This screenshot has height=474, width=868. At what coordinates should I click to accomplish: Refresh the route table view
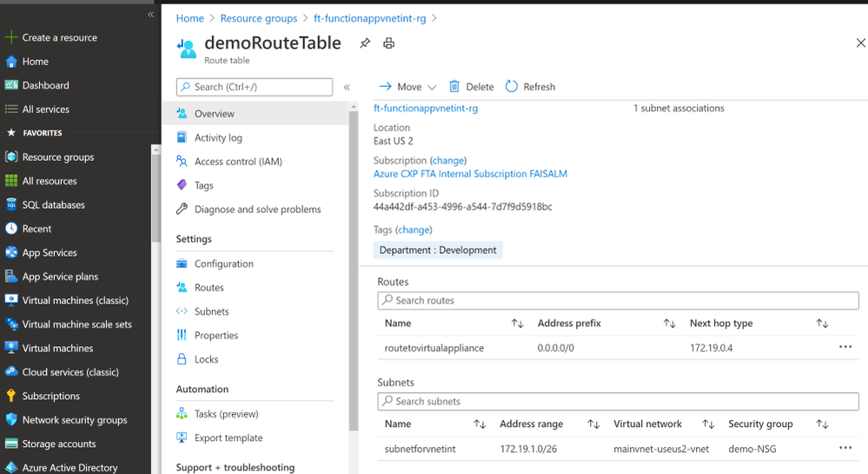click(530, 86)
